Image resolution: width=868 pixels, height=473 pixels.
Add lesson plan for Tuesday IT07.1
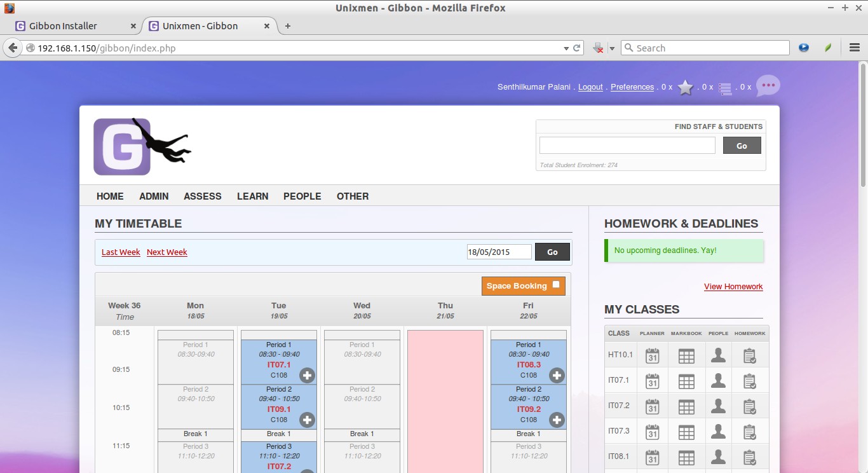[x=307, y=375]
